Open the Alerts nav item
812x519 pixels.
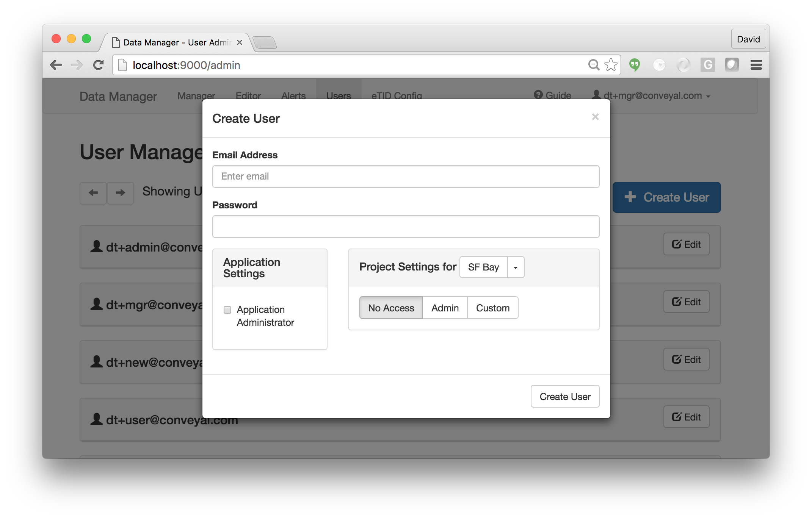293,96
